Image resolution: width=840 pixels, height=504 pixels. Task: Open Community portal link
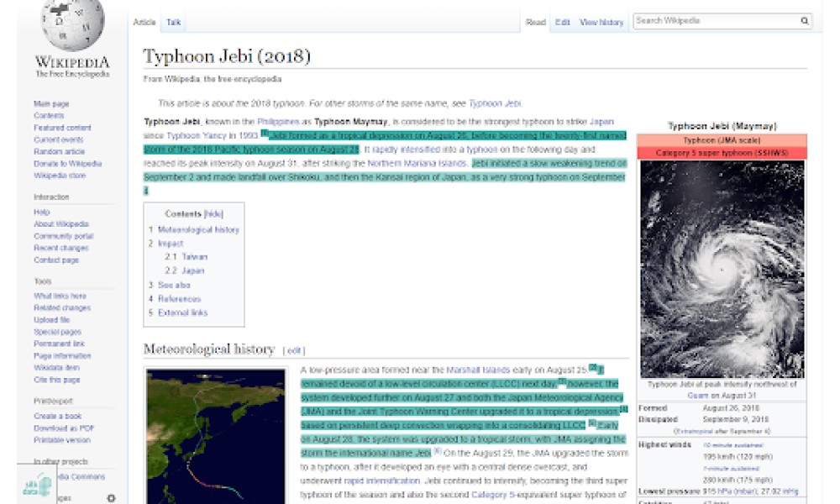click(63, 236)
